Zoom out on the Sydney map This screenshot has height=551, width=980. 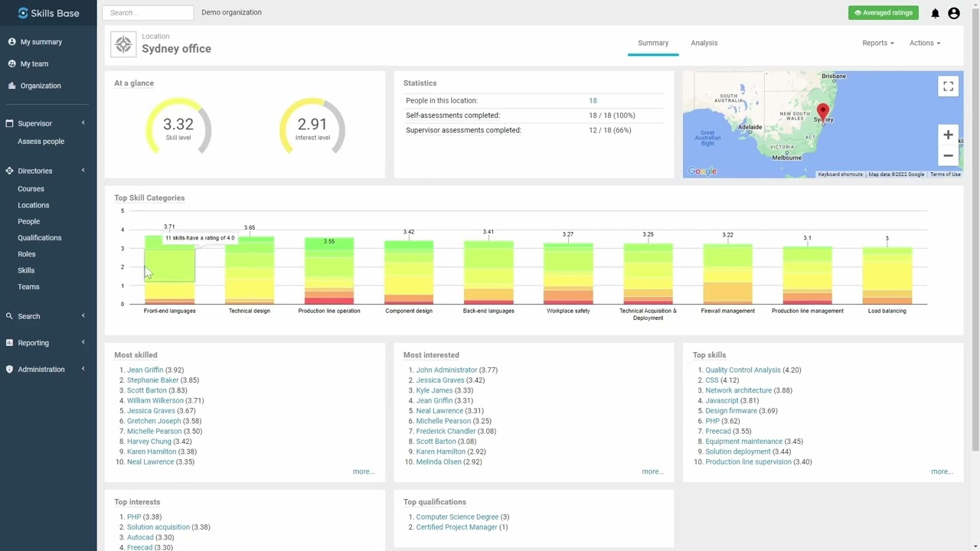pyautogui.click(x=948, y=155)
